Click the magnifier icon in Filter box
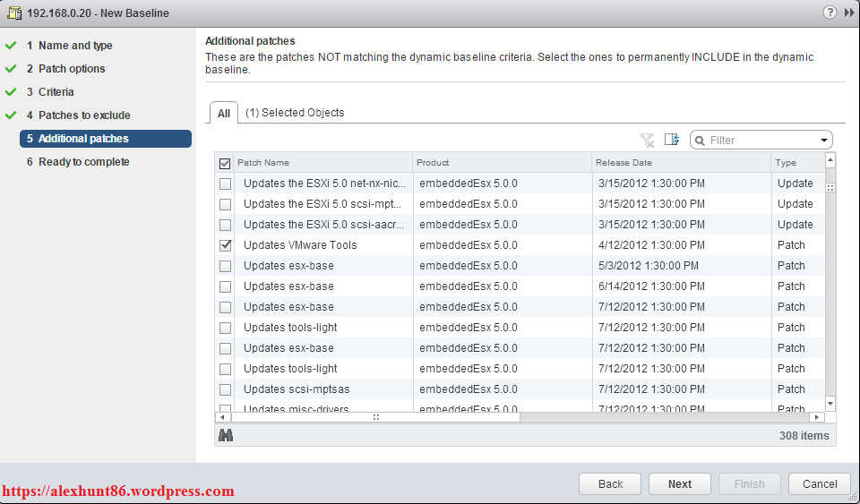860x504 pixels. click(x=701, y=141)
